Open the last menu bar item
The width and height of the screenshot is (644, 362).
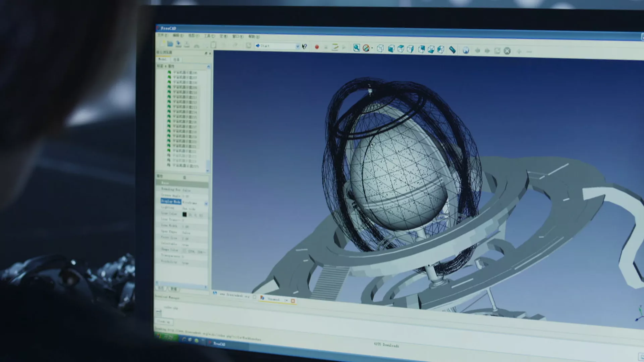click(x=254, y=37)
